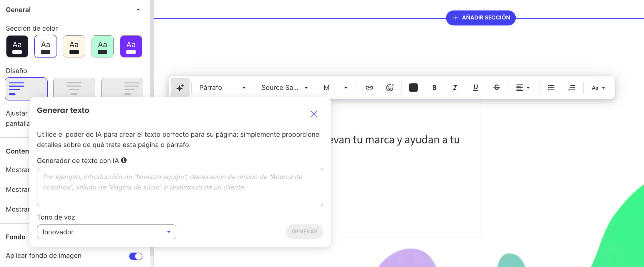Open the emoji picker
The width and height of the screenshot is (644, 267).
(x=390, y=87)
